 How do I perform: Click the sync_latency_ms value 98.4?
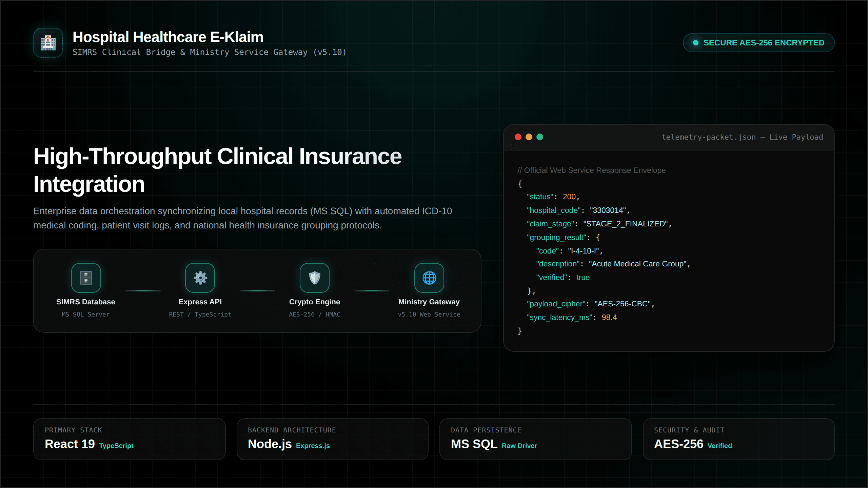(x=609, y=317)
